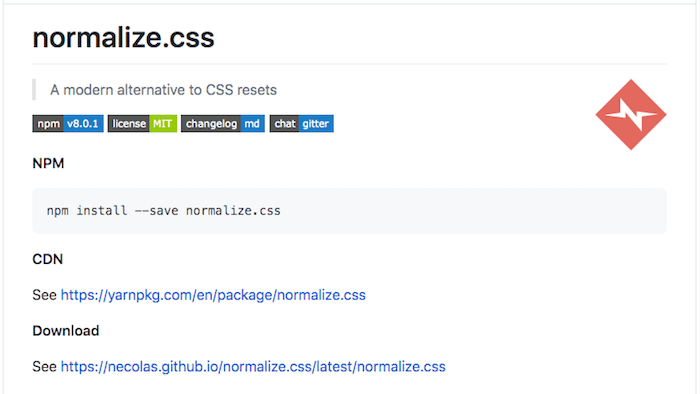Click the normalize.css red diamond logo
This screenshot has width=700, height=394.
pos(631,115)
